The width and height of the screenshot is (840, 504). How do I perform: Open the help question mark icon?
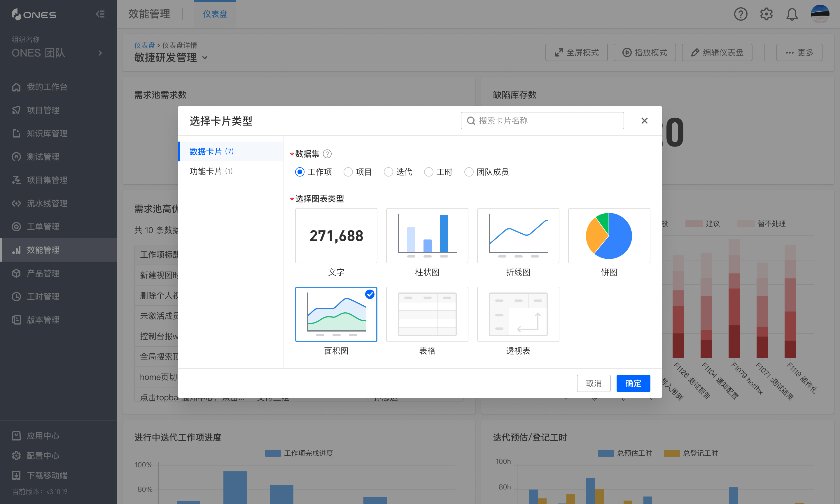coord(741,14)
